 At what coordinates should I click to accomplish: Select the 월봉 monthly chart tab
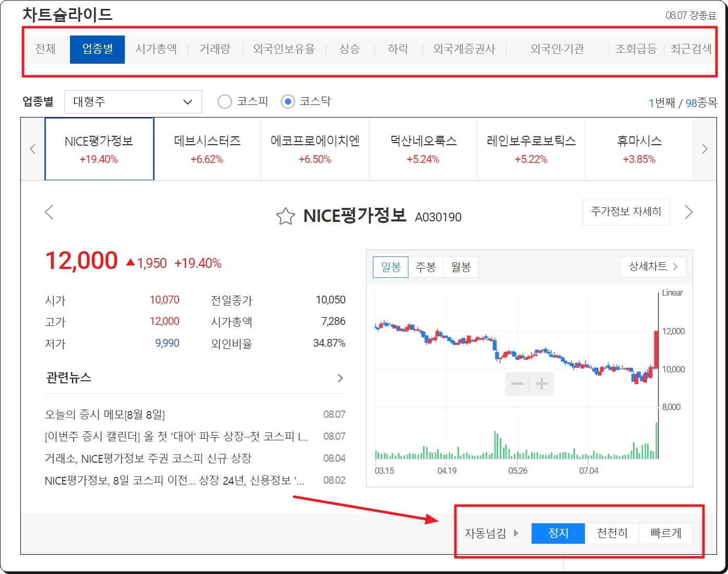[x=461, y=267]
